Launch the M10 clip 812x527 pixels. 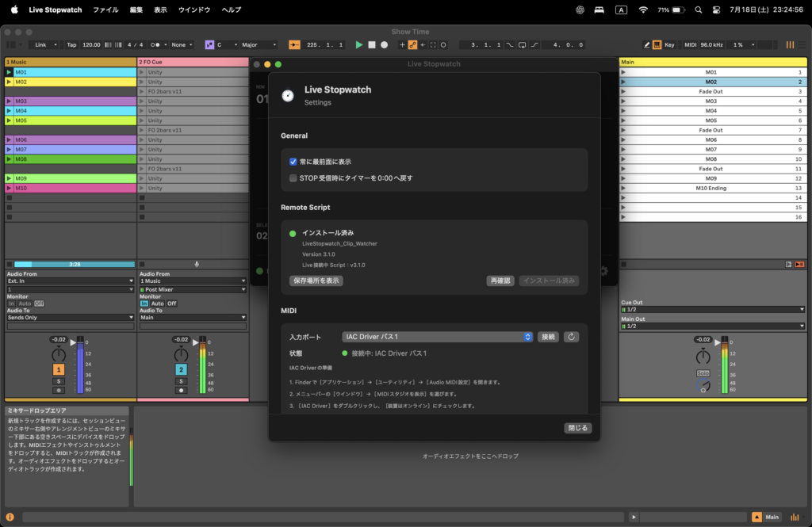pyautogui.click(x=9, y=188)
